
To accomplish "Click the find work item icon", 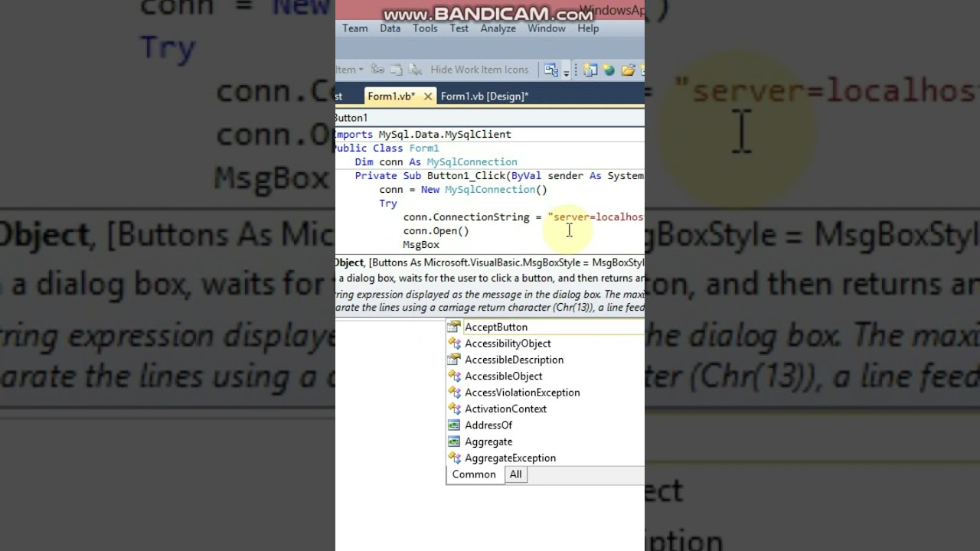I will click(x=416, y=70).
